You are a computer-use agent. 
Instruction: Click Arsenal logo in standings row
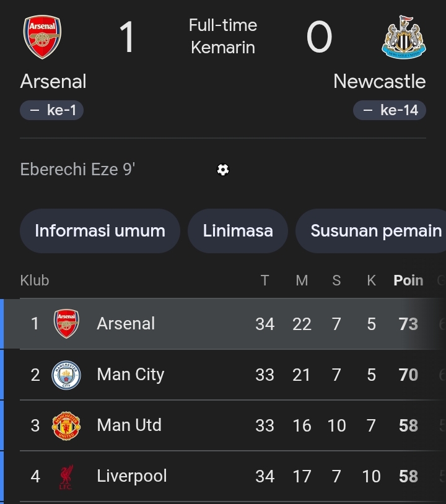66,324
